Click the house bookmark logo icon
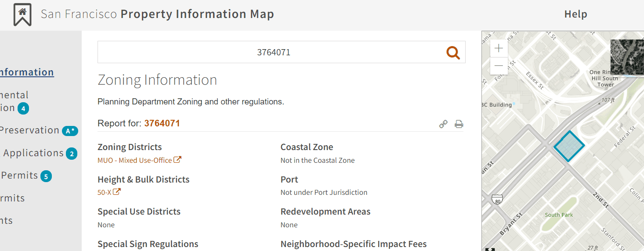This screenshot has width=644, height=251. [x=22, y=14]
